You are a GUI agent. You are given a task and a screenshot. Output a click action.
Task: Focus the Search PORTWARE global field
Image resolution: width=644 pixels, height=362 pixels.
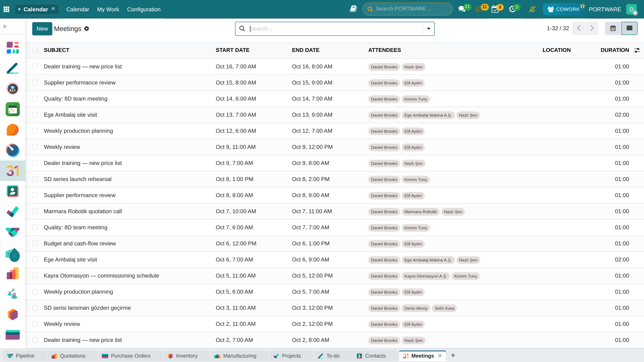click(x=407, y=9)
